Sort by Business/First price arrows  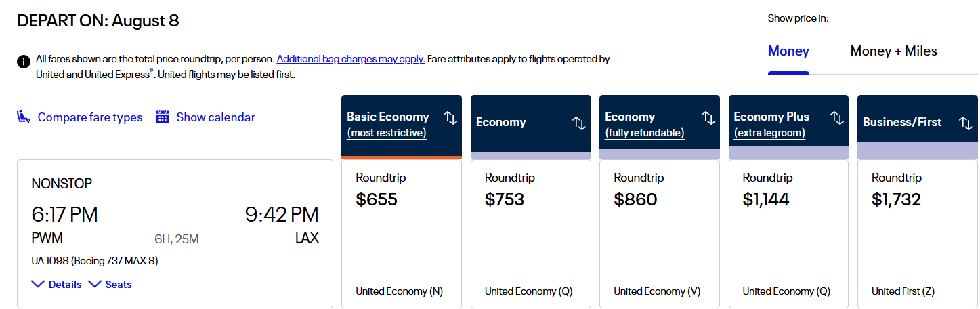966,123
